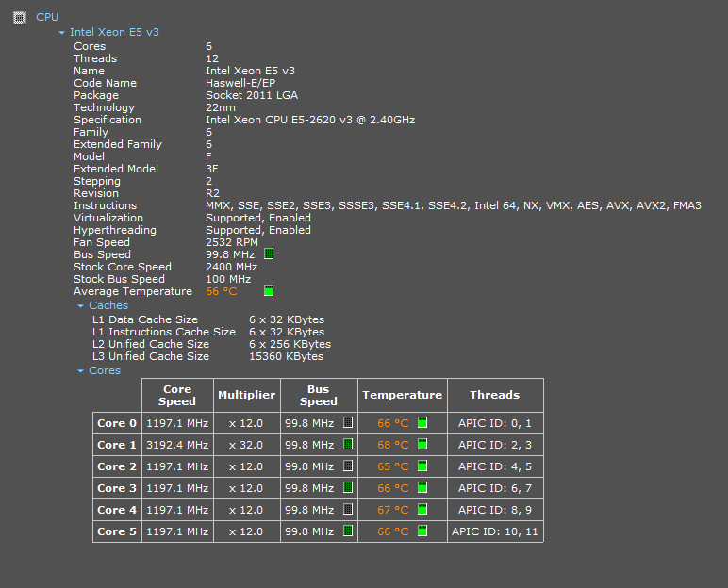Click the APIC ID: 0, 1 cell
The height and width of the screenshot is (588, 728).
click(x=495, y=423)
